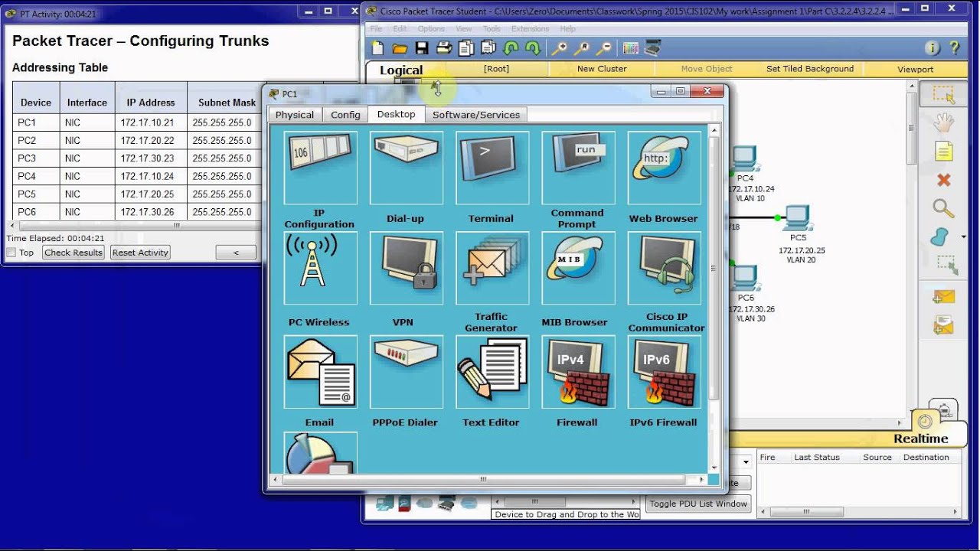The height and width of the screenshot is (551, 980).
Task: Click the Print toolbar icon
Action: click(444, 48)
